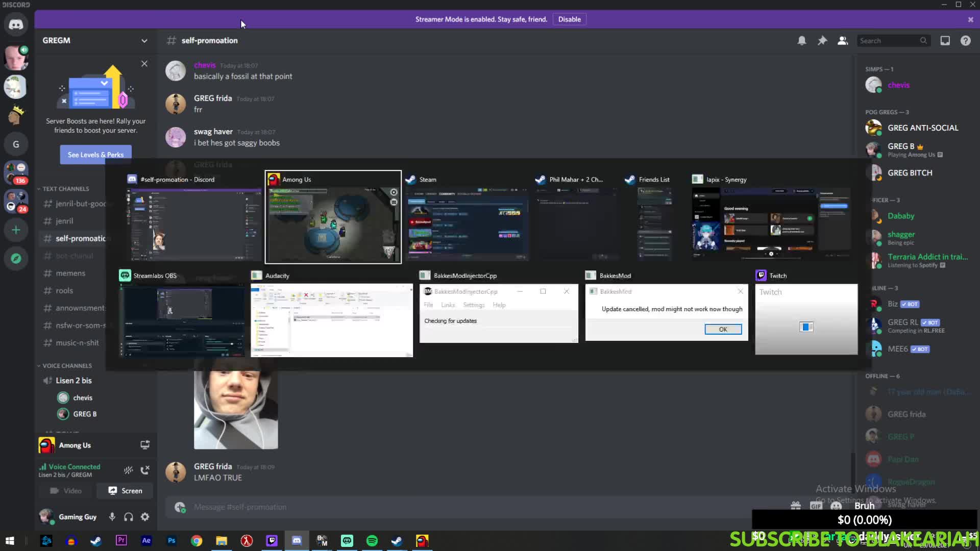Disconnect from voice with the phone icon

point(145,470)
